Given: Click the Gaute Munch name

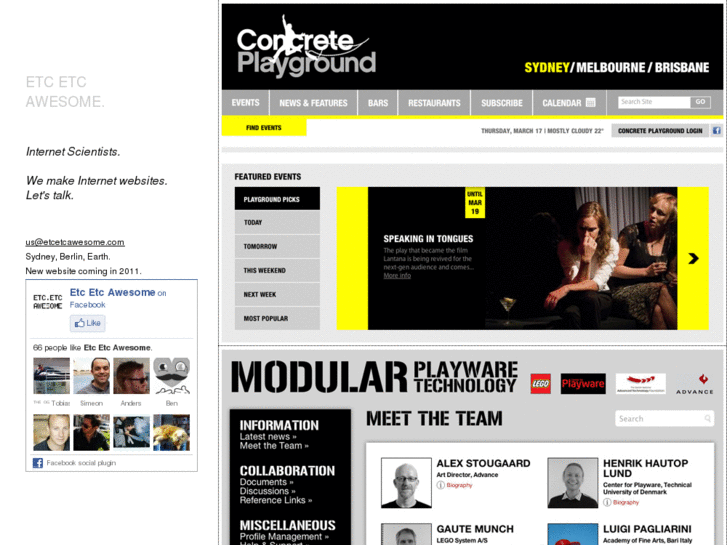Looking at the screenshot, I should point(475,529).
